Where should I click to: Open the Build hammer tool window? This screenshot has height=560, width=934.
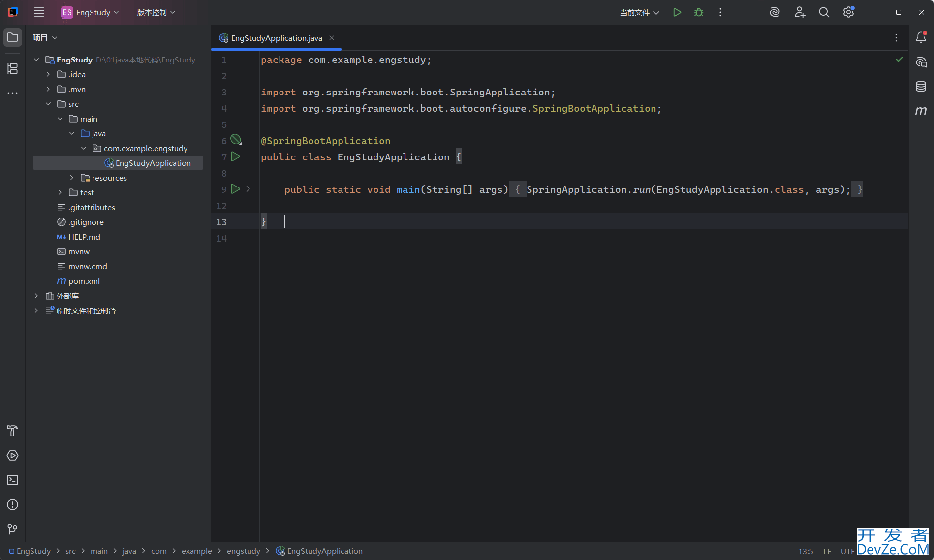tap(13, 431)
